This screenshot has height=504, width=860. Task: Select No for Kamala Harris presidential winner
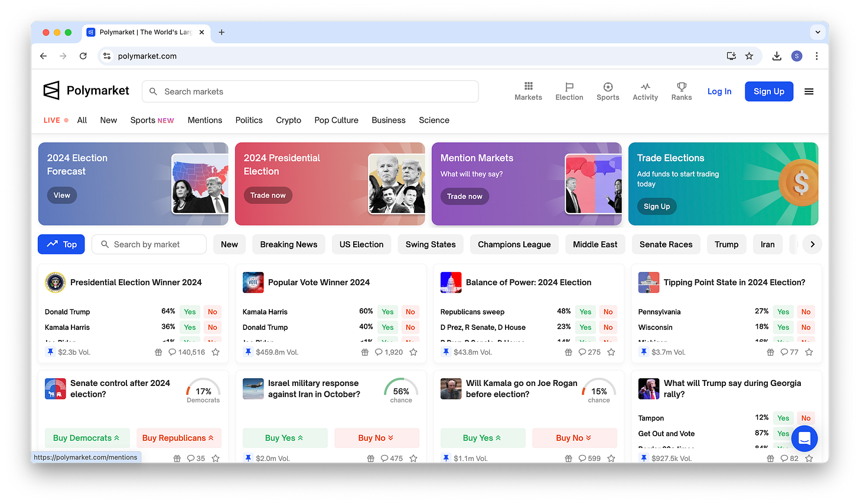tap(213, 327)
